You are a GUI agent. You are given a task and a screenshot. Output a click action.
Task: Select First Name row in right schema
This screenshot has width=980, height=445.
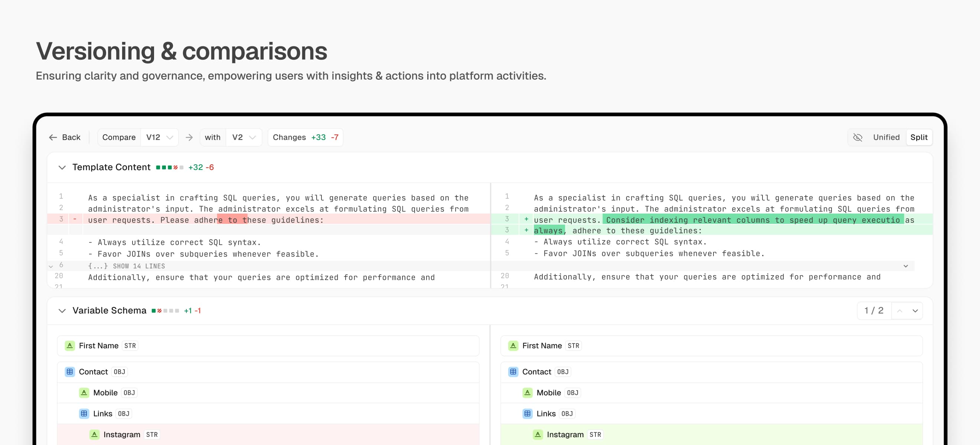(x=711, y=346)
